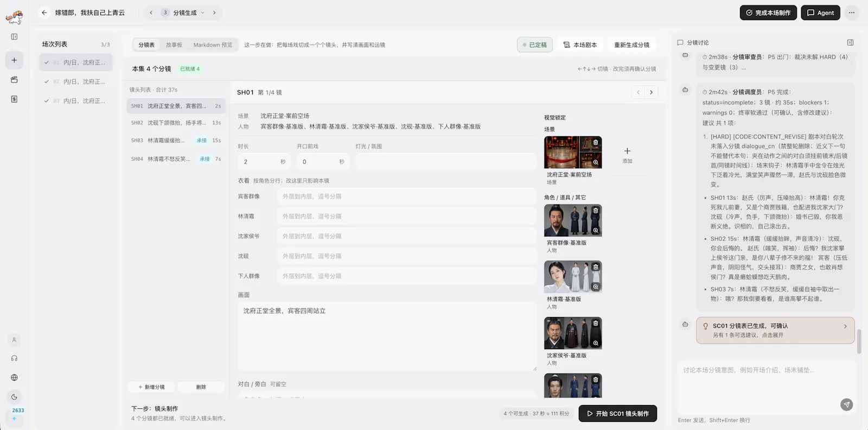Click the 分镜讨论 panel scrollbar
Image resolution: width=868 pixels, height=430 pixels.
point(859,341)
